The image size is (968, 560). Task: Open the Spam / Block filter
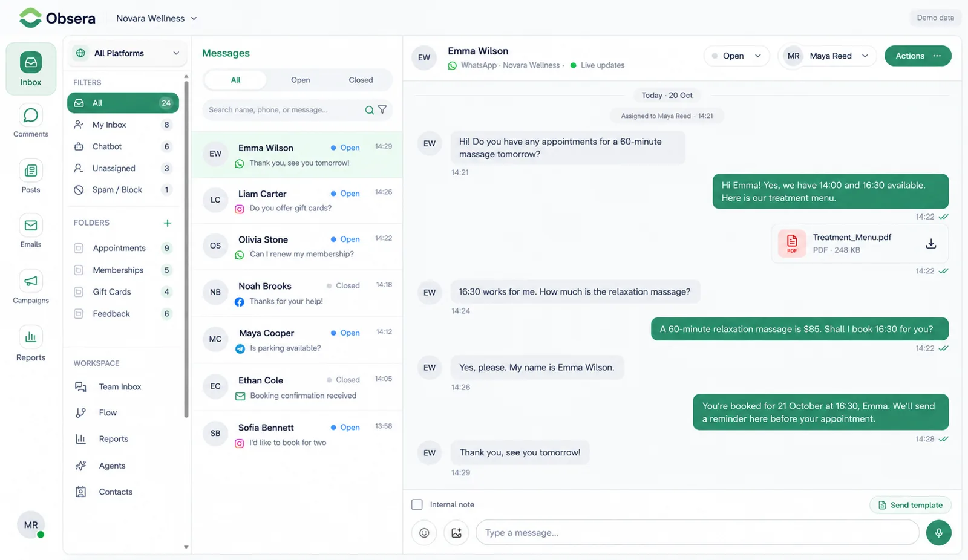click(x=123, y=190)
